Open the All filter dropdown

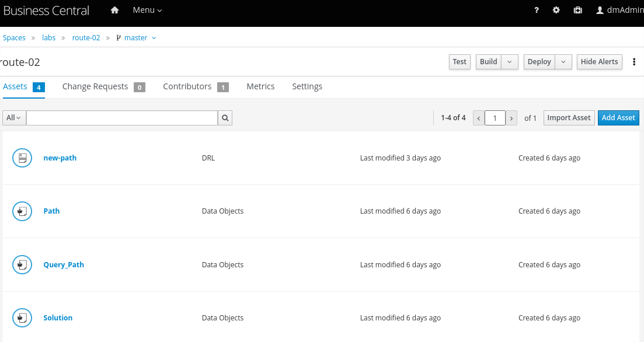click(14, 118)
